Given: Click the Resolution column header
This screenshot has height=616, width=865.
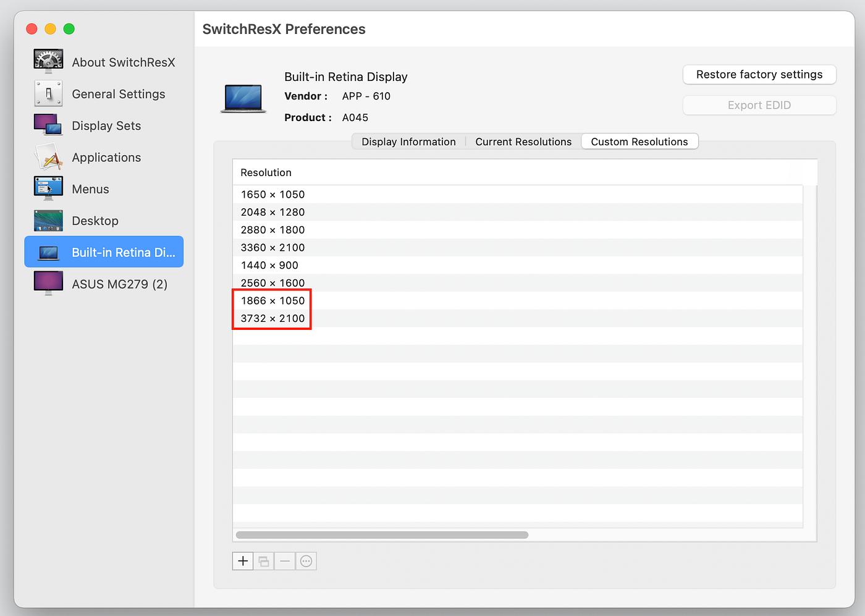Looking at the screenshot, I should pyautogui.click(x=266, y=172).
